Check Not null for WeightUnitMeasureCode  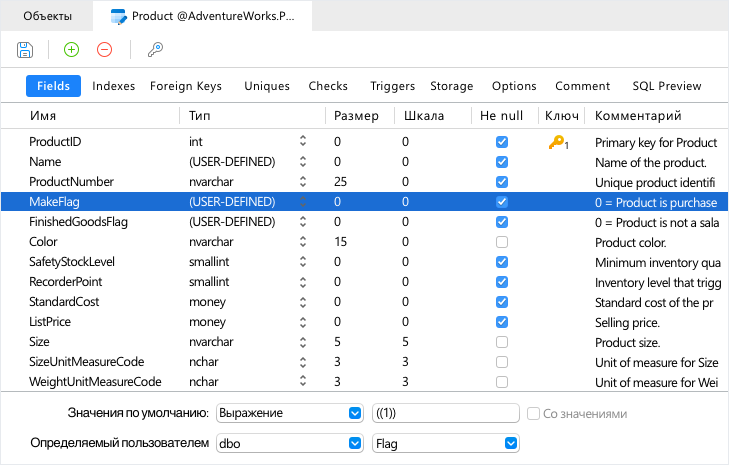click(x=502, y=382)
